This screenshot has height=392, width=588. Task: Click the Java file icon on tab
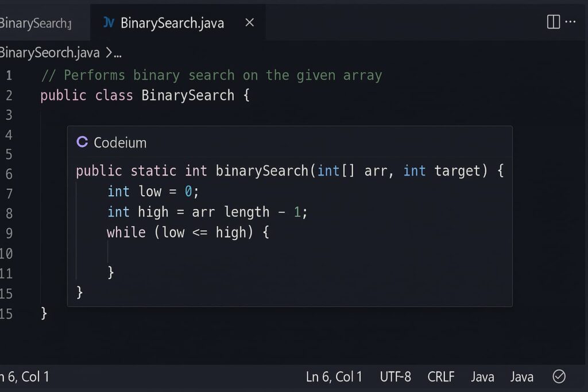109,23
